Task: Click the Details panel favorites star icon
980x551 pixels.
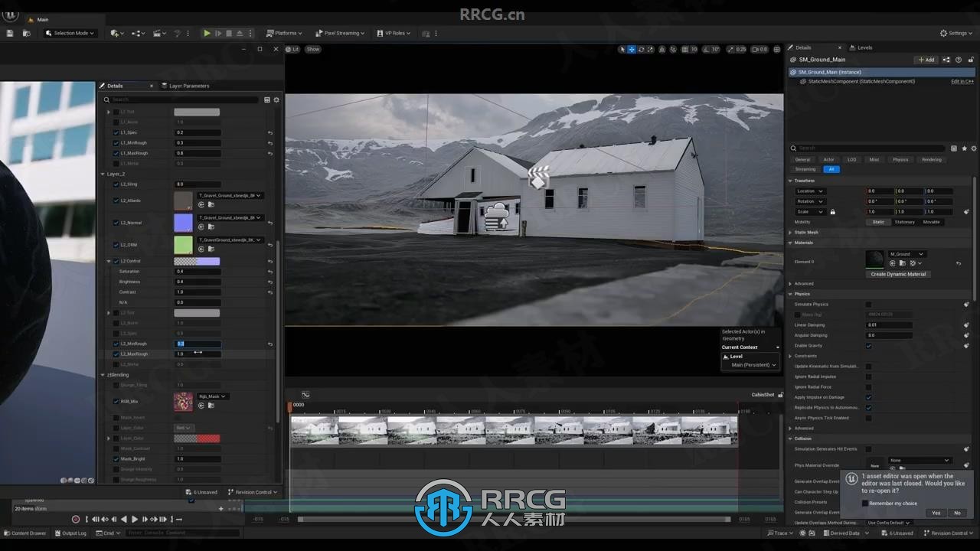Action: tap(964, 148)
